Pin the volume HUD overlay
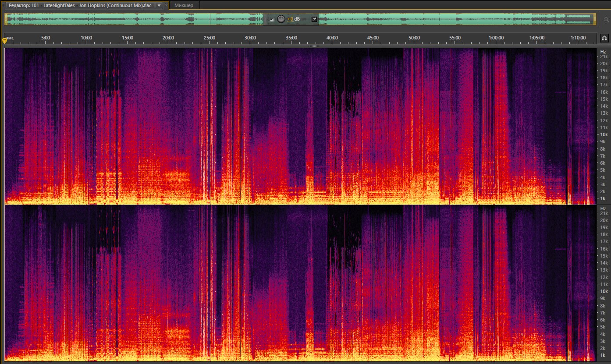This screenshot has height=364, width=611. pos(314,19)
